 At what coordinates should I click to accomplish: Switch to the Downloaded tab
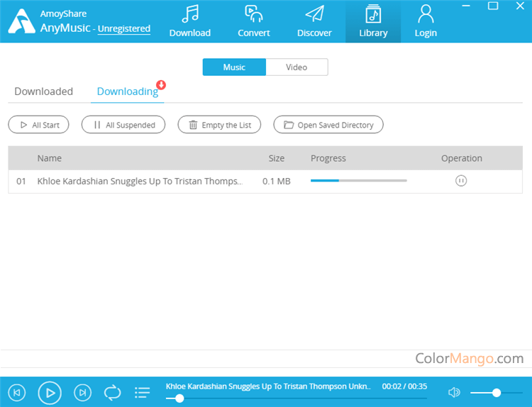coord(44,91)
